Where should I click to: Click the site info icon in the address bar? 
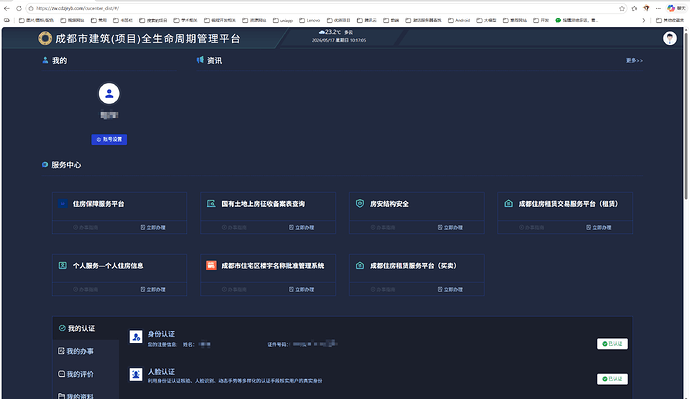point(31,8)
